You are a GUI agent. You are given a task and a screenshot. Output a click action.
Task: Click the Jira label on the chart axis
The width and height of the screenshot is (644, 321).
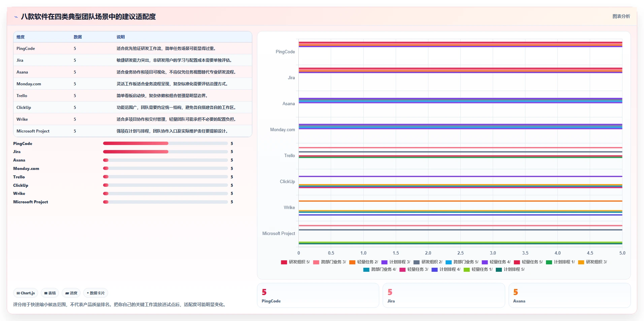click(291, 78)
